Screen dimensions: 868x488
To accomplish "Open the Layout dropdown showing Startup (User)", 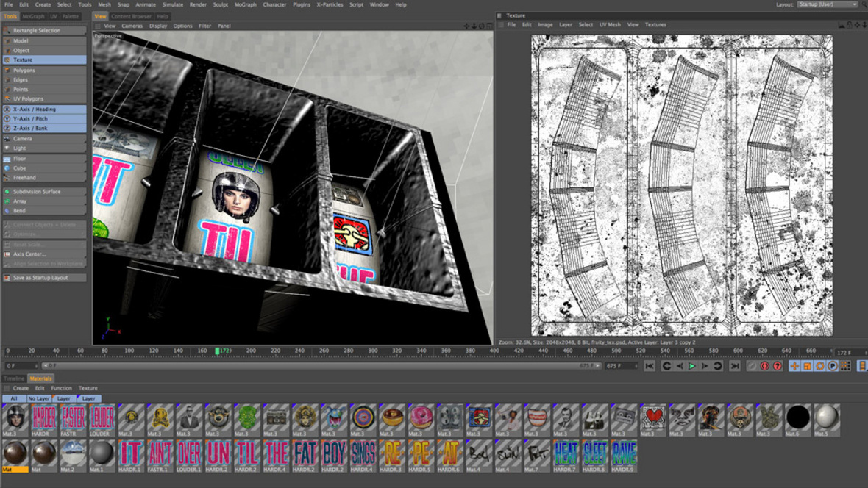I will pos(828,4).
